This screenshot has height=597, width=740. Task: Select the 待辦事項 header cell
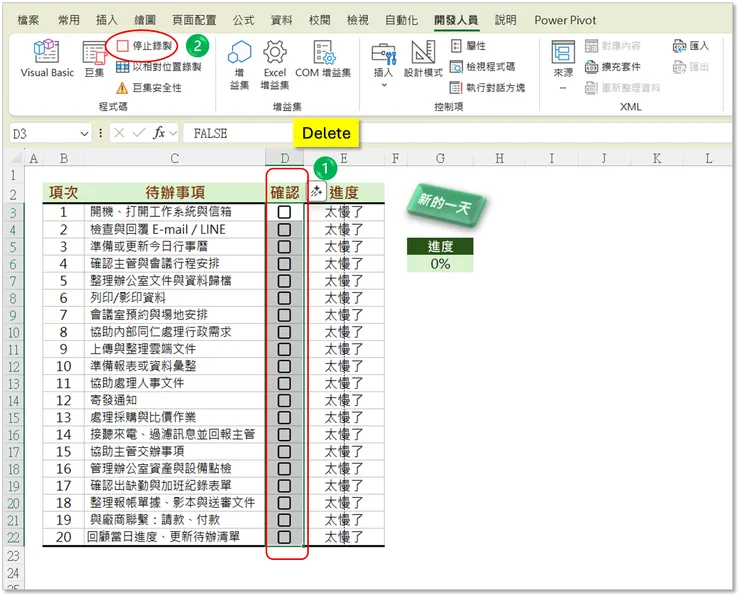(x=175, y=193)
